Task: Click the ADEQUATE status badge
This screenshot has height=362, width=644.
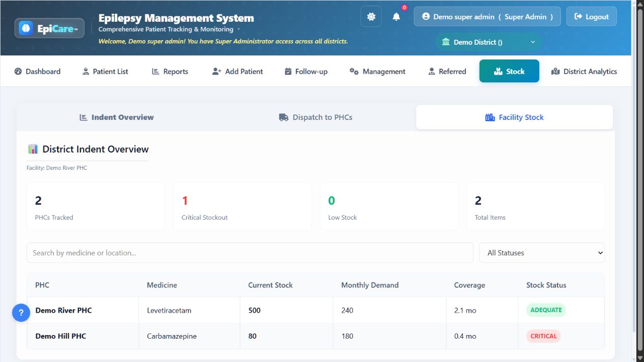Action: tap(546, 310)
